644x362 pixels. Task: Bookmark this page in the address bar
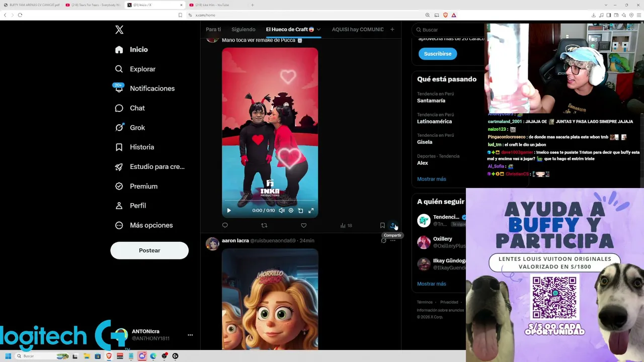point(180,15)
